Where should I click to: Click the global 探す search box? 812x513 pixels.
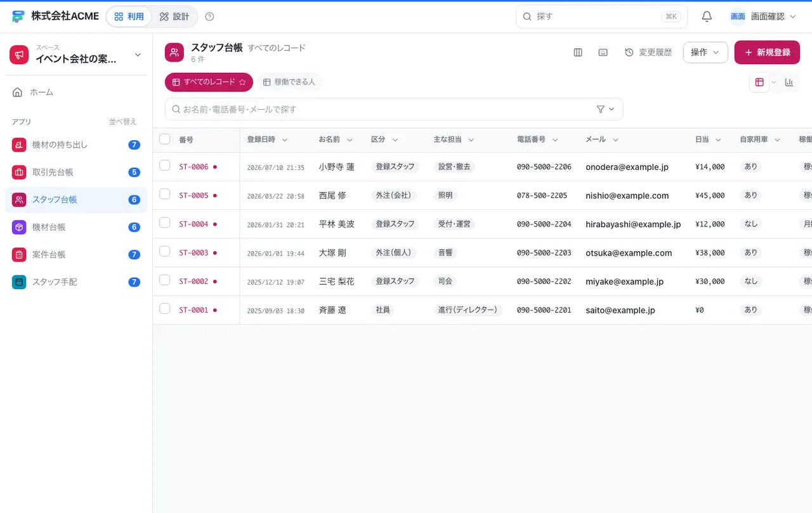tap(601, 16)
